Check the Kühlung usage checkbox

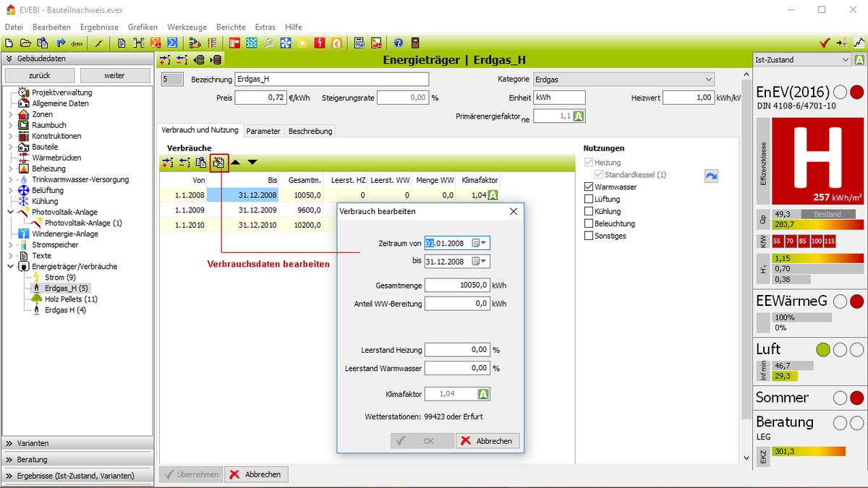(x=589, y=211)
